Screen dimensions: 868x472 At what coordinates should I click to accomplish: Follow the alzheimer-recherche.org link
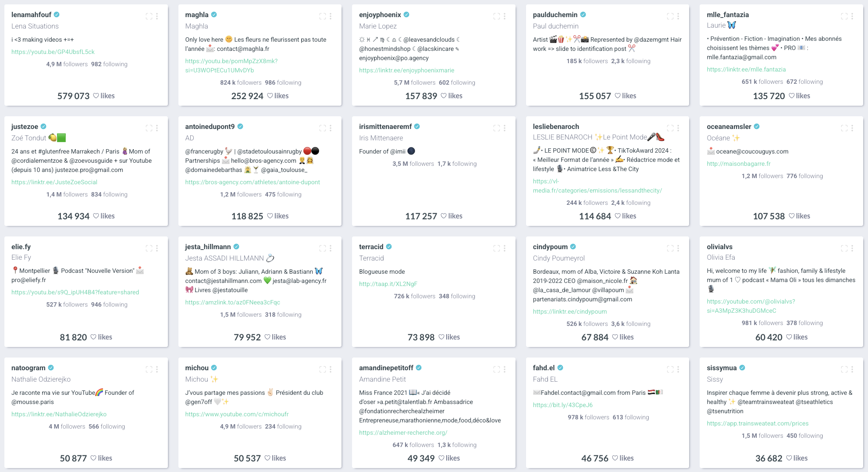403,433
